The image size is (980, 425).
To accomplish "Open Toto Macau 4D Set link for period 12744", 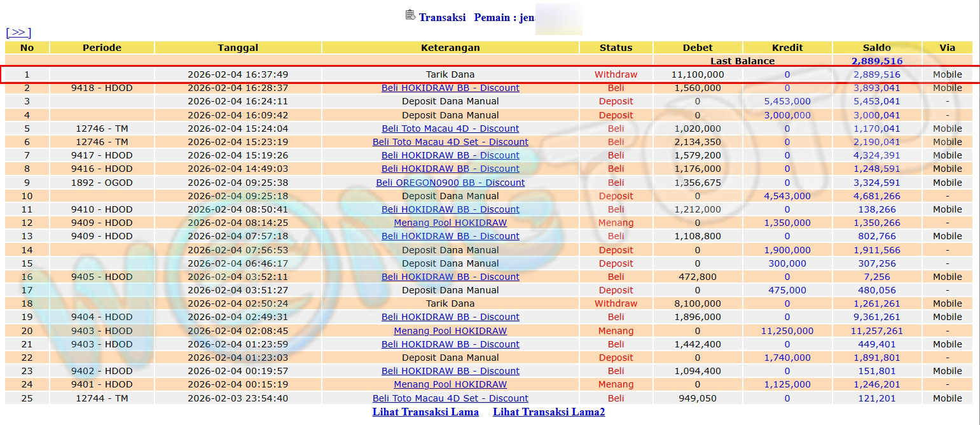I will [x=450, y=398].
